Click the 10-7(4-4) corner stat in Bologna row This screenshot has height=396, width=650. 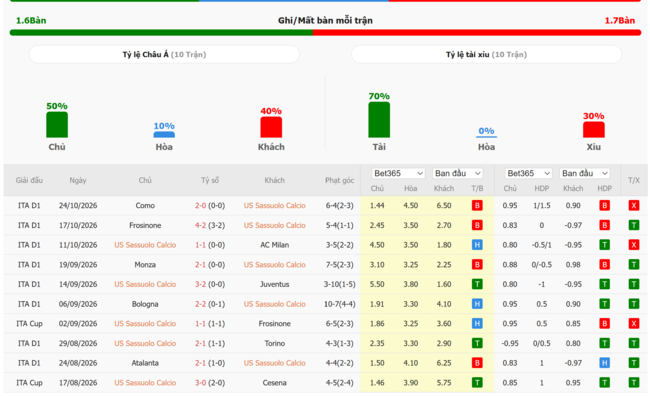coord(340,304)
